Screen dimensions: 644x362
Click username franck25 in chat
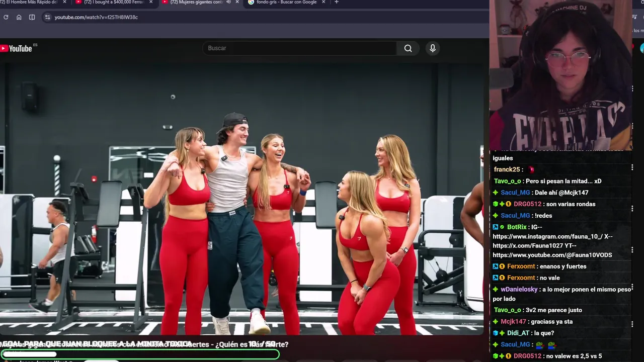tap(507, 169)
